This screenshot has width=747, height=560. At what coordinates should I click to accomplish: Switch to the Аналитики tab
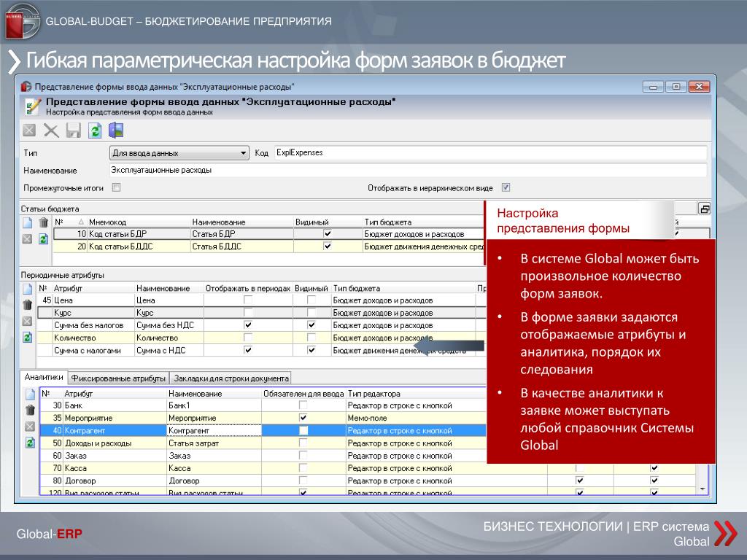44,377
